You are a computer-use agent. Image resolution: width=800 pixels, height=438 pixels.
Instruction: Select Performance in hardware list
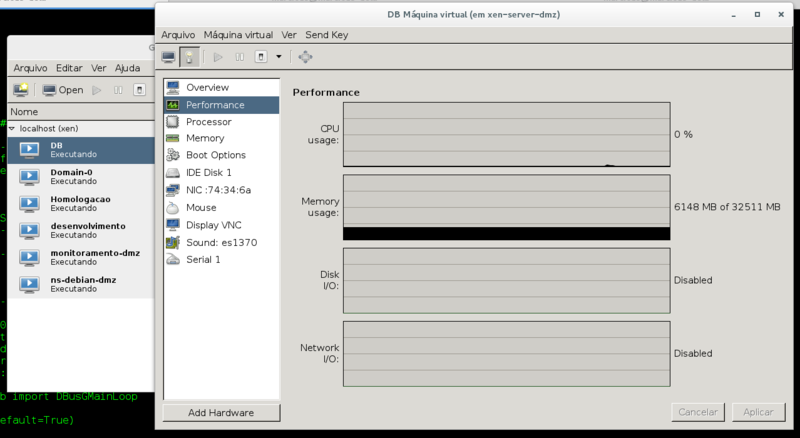(x=221, y=105)
